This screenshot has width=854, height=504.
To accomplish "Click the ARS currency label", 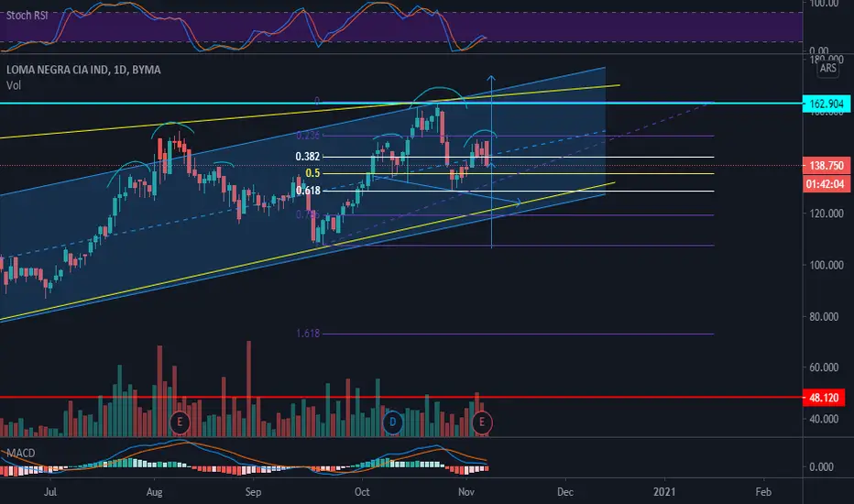I will (827, 68).
